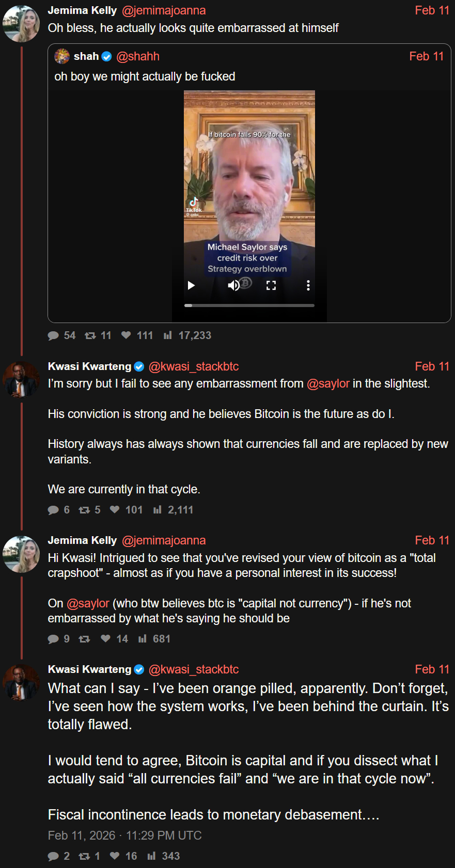Like the post with 111 likes
This screenshot has height=868, width=455.
[x=126, y=335]
